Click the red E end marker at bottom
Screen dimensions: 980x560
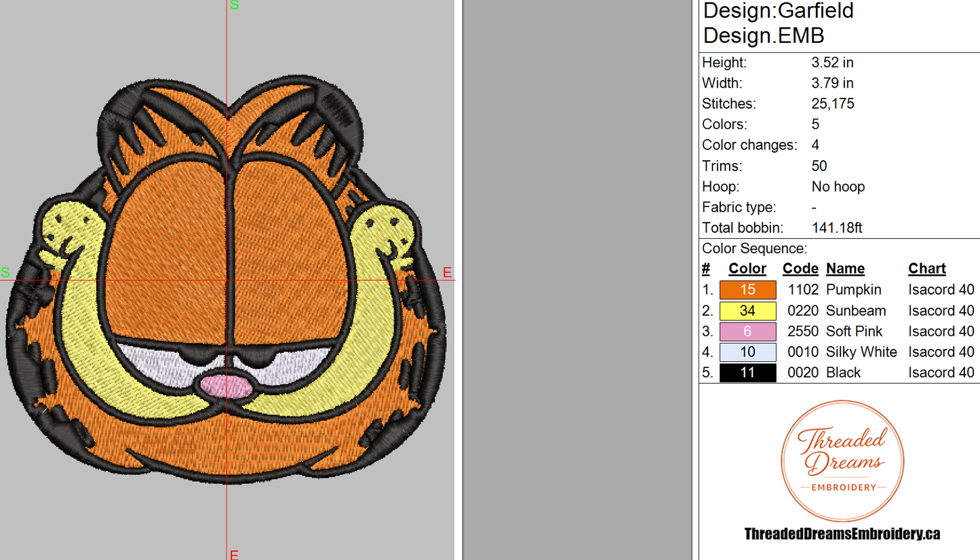pos(234,555)
